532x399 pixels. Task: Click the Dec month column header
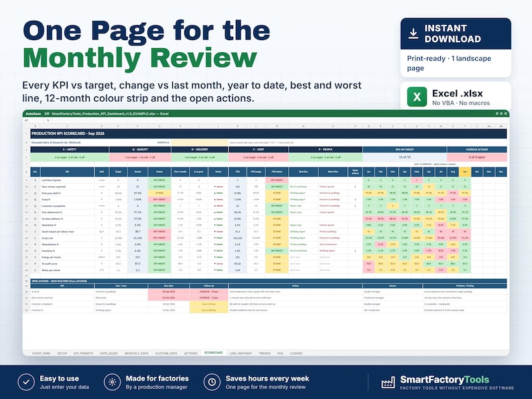point(501,172)
